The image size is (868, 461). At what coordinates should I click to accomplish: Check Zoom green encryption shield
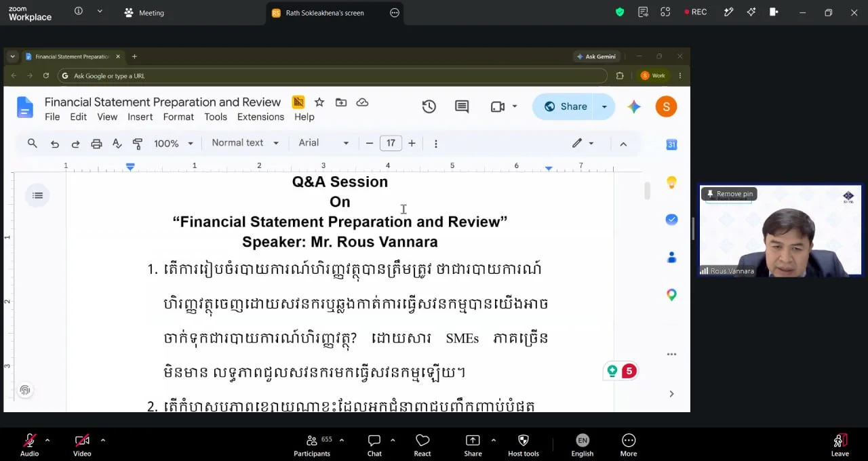tap(620, 12)
